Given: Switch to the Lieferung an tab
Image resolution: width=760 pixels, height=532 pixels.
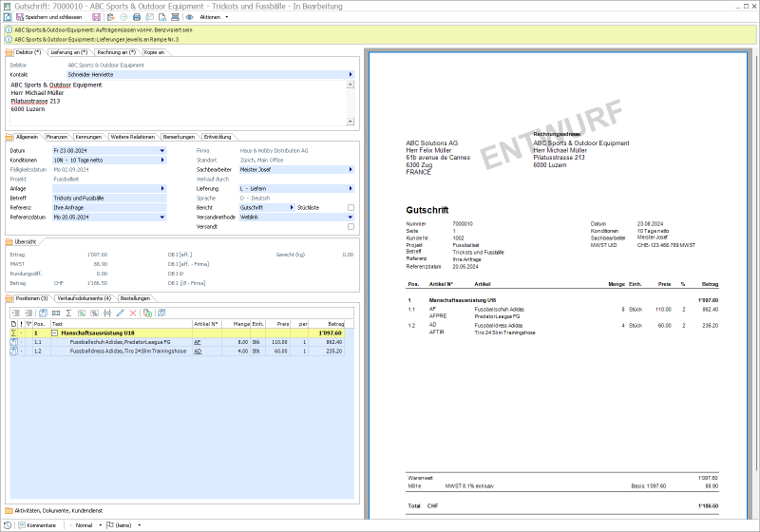Looking at the screenshot, I should (69, 52).
